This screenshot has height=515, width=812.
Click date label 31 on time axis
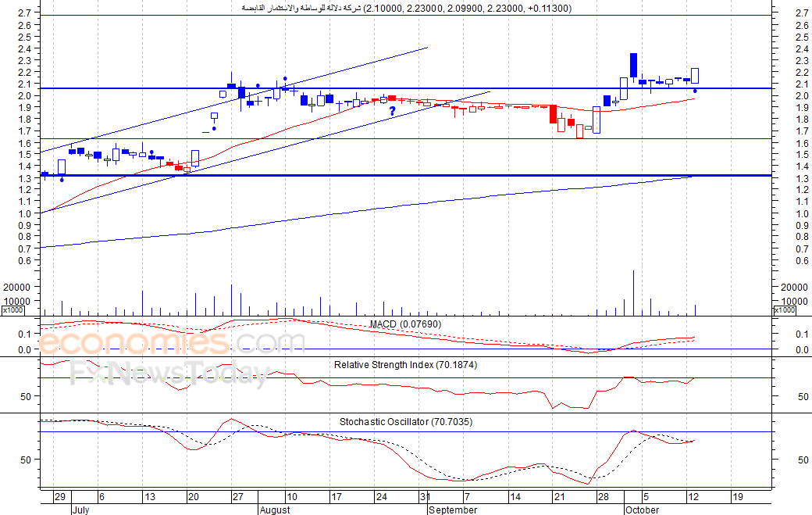pyautogui.click(x=426, y=497)
